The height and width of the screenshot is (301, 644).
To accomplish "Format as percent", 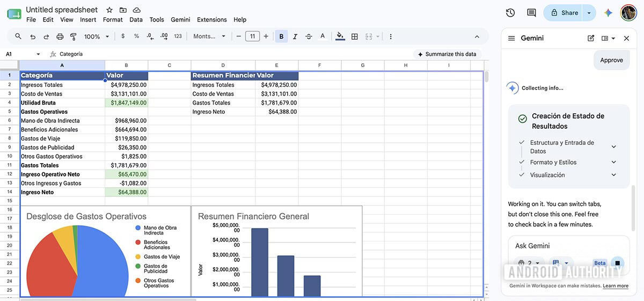I will 136,36.
